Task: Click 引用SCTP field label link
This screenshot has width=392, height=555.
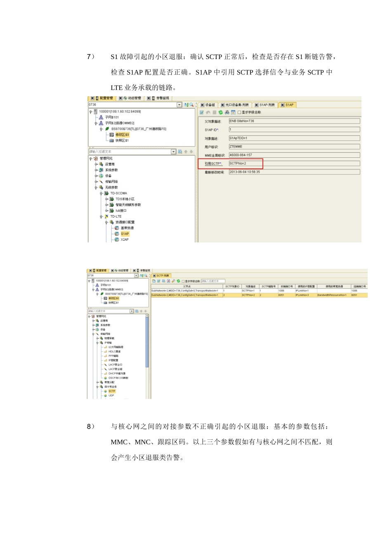Action: [213, 164]
